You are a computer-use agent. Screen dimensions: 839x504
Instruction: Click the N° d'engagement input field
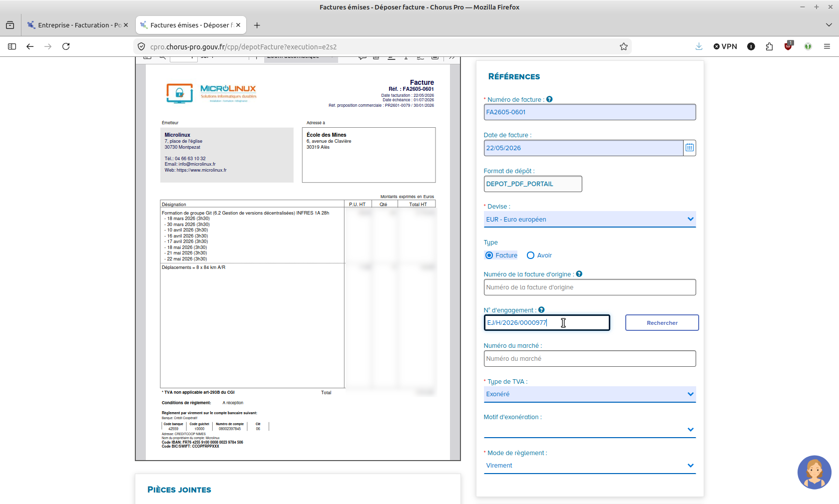(547, 323)
